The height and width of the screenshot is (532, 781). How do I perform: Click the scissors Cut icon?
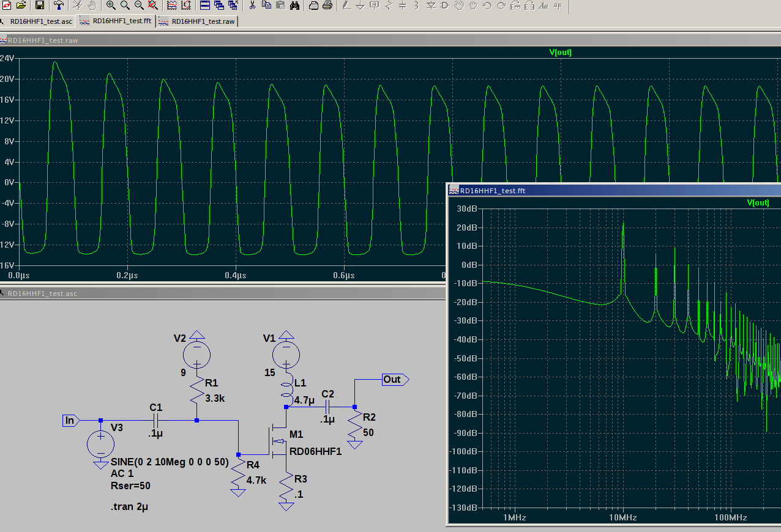click(x=252, y=6)
